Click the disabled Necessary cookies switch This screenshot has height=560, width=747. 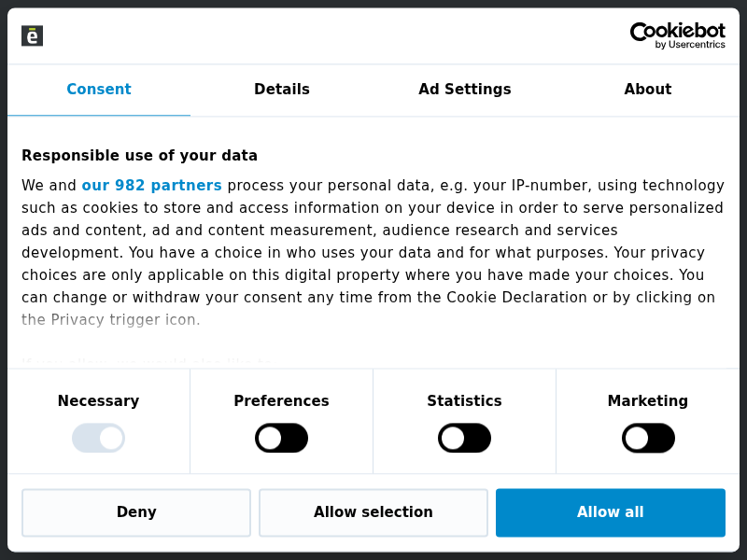(x=98, y=438)
